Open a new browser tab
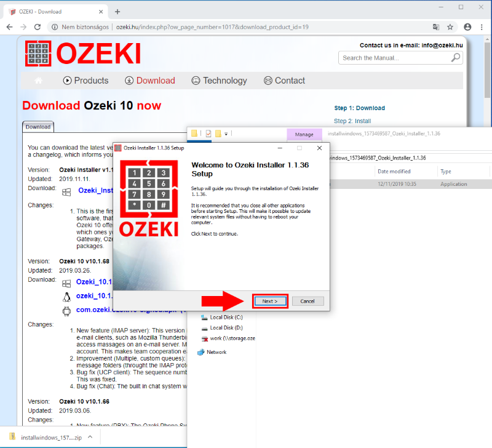 [x=117, y=12]
